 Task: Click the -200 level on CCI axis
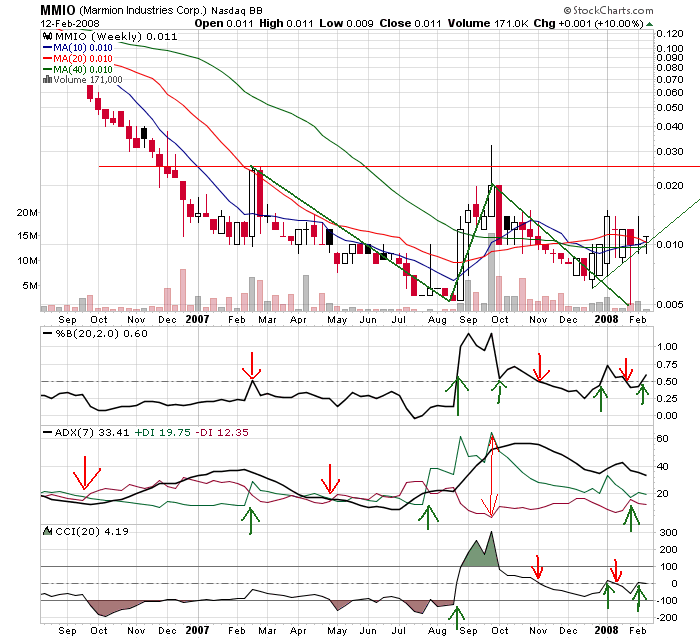click(x=667, y=618)
